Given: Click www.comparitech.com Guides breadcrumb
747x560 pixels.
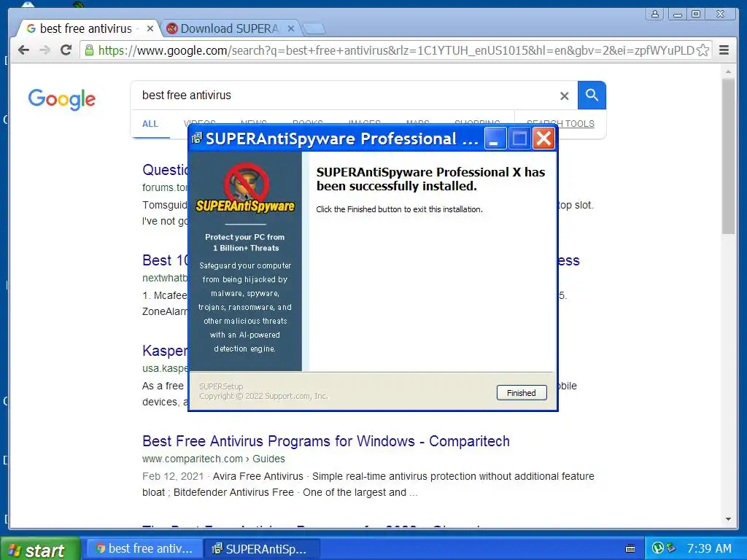Looking at the screenshot, I should click(214, 459).
